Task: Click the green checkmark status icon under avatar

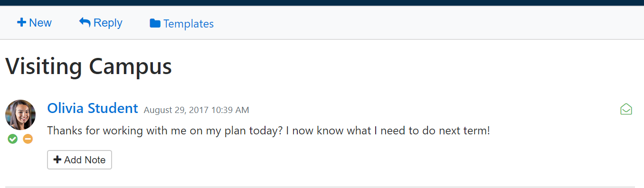Action: [13, 139]
